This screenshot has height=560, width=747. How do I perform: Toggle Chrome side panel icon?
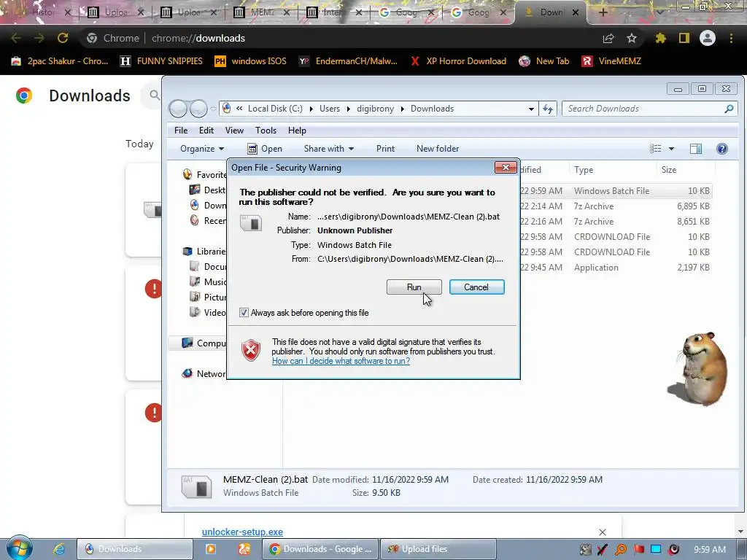(684, 38)
